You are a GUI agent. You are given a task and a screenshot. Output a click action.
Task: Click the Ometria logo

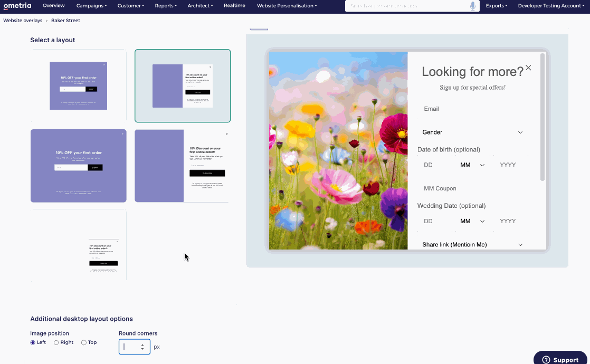pos(17,6)
